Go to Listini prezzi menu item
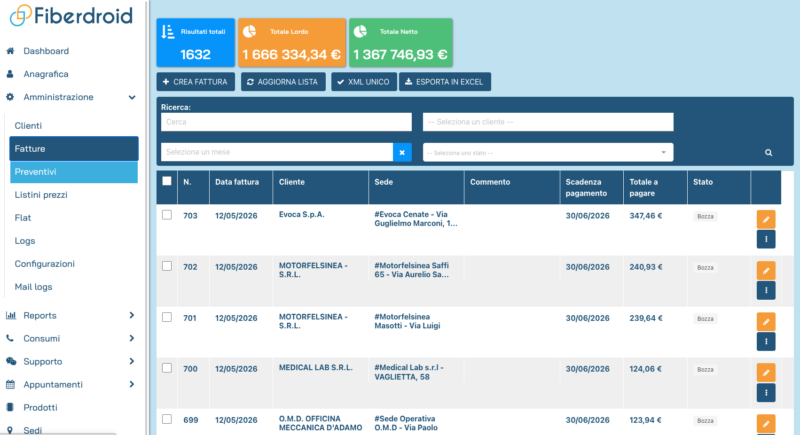 (x=41, y=195)
